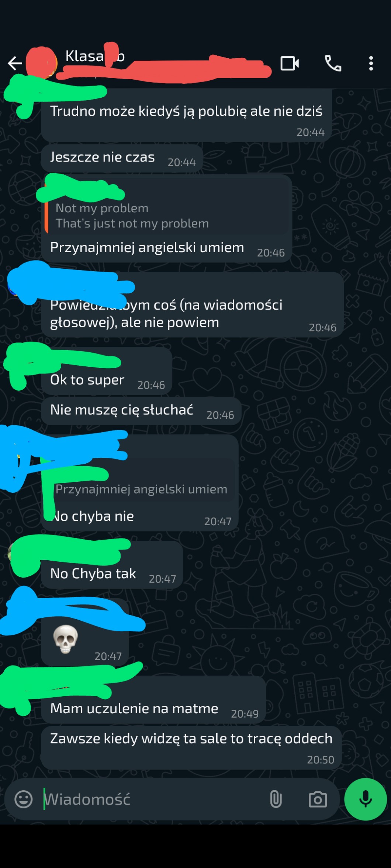Image resolution: width=391 pixels, height=868 pixels.
Task: Start a video call
Action: 290,63
